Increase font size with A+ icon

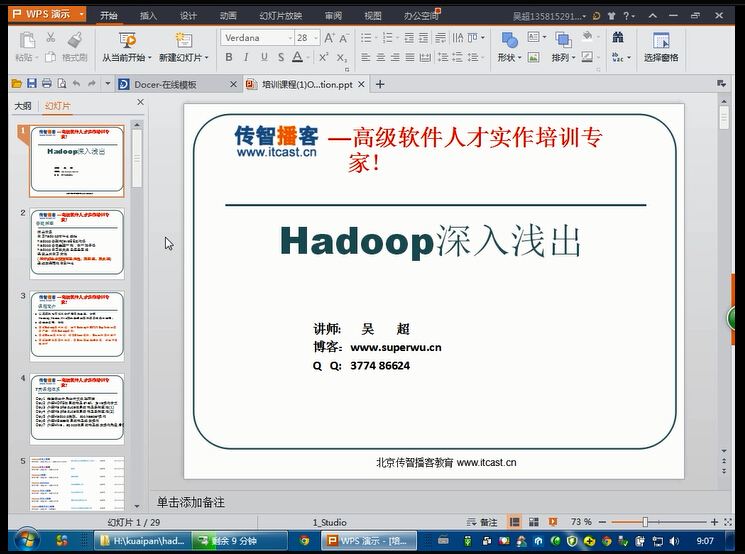coord(329,38)
